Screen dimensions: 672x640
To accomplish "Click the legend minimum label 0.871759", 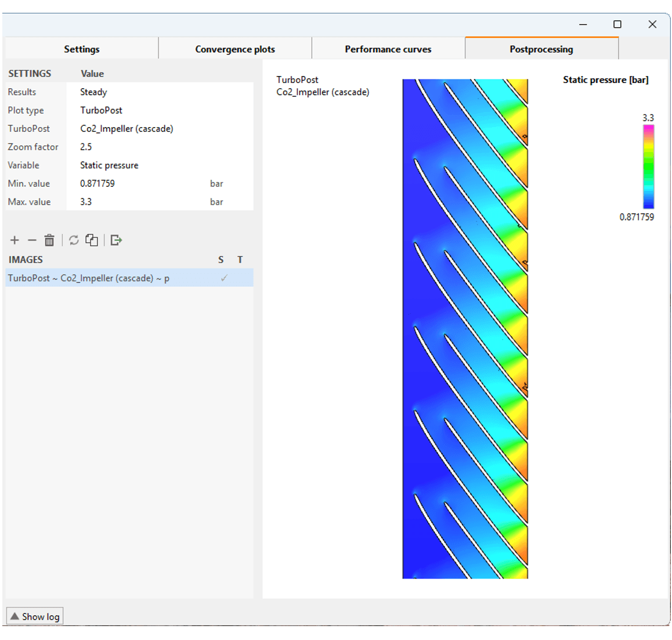I will (x=637, y=217).
